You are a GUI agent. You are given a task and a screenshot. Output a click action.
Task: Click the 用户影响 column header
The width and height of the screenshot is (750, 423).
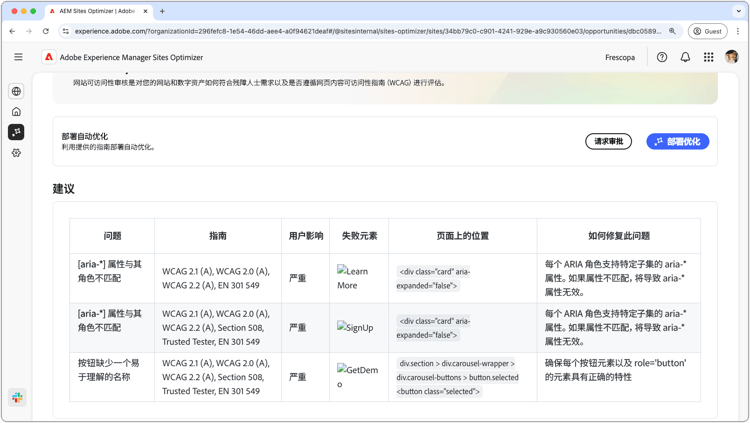(x=306, y=236)
